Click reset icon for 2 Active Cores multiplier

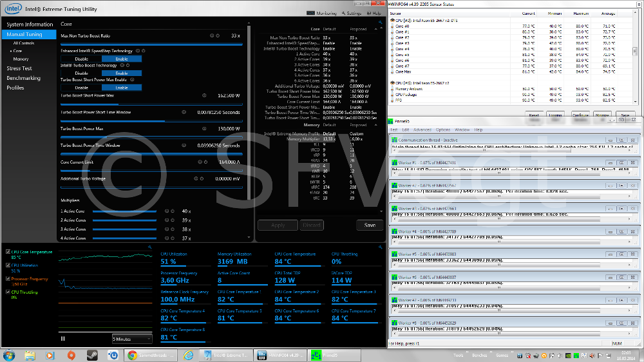click(173, 220)
